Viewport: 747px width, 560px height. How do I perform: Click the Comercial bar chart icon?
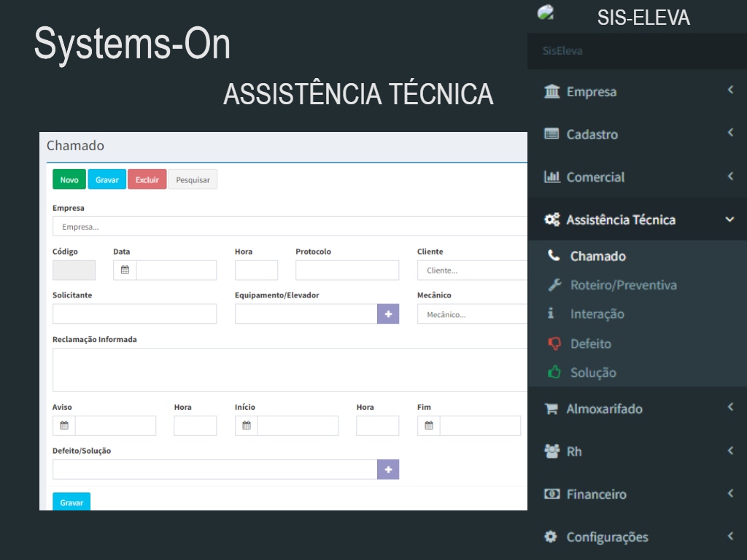pyautogui.click(x=551, y=176)
